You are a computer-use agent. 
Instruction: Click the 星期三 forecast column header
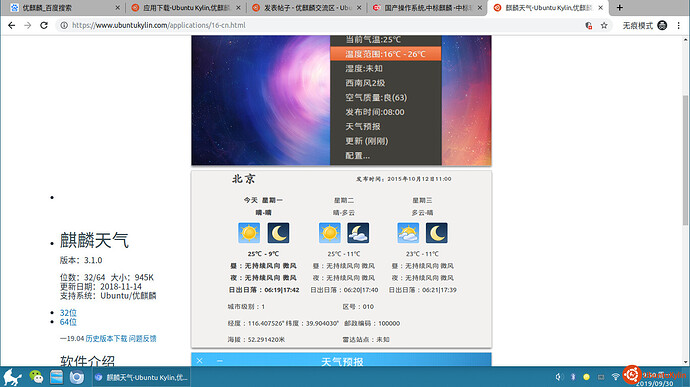tap(422, 200)
